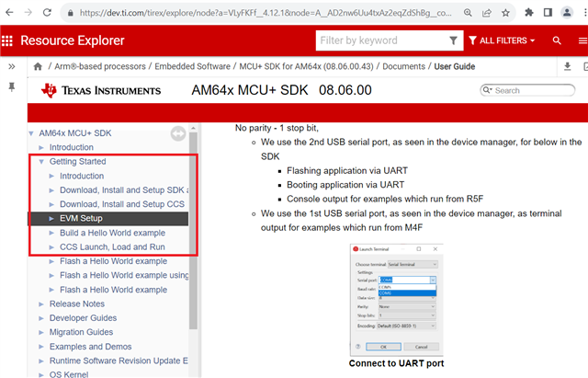Open Release Notes tree item
This screenshot has width=588, height=378.
coord(77,304)
